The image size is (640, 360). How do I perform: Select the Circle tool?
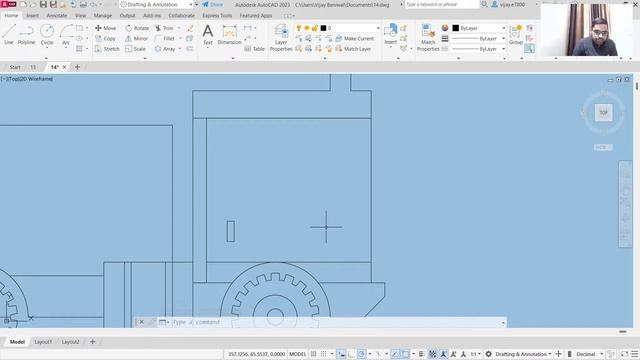[47, 34]
